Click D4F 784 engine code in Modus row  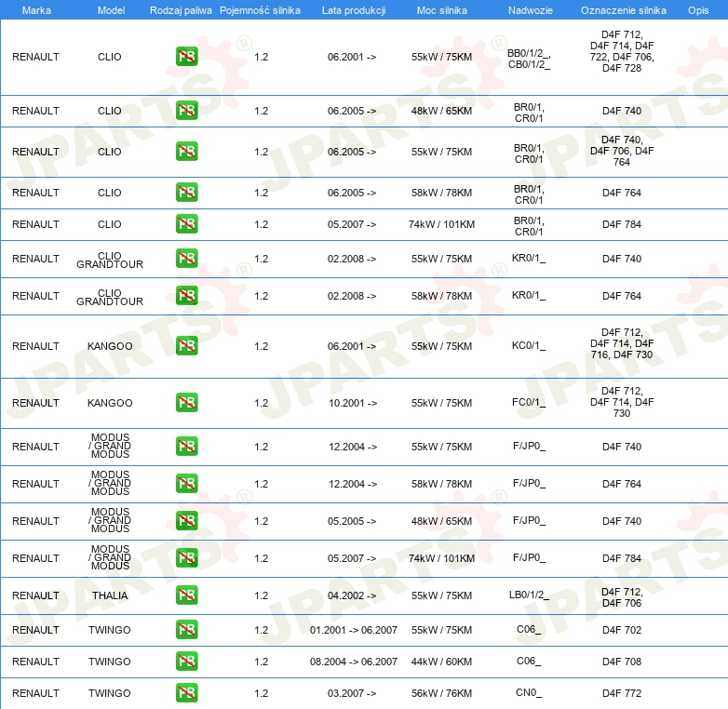click(x=622, y=558)
